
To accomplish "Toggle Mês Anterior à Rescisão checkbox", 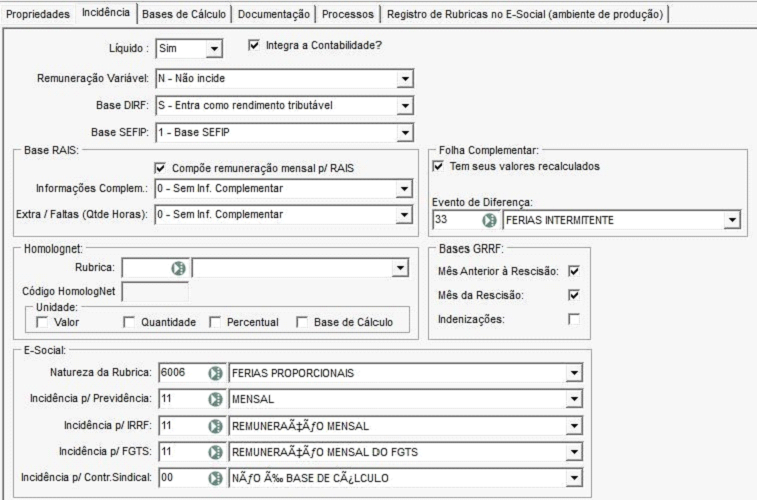I will (574, 271).
